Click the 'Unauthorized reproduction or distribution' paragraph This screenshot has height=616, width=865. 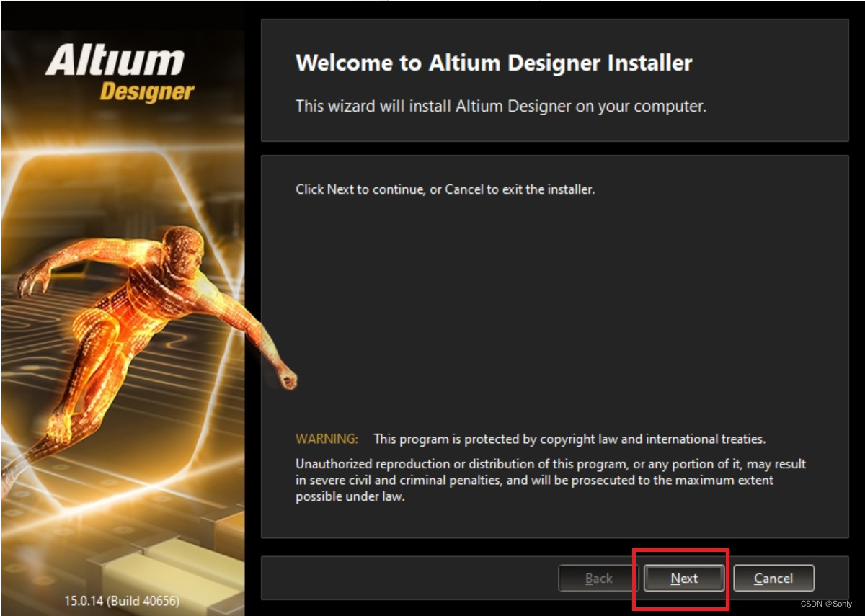pos(551,481)
